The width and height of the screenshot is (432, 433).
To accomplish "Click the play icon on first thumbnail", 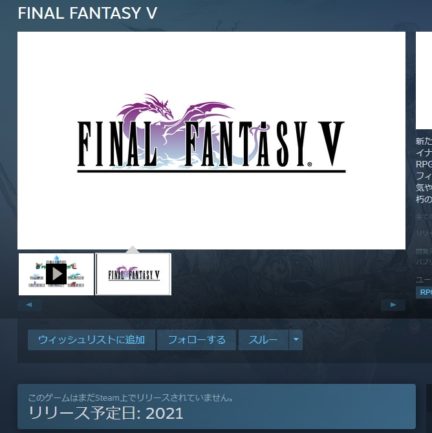I will [x=56, y=274].
